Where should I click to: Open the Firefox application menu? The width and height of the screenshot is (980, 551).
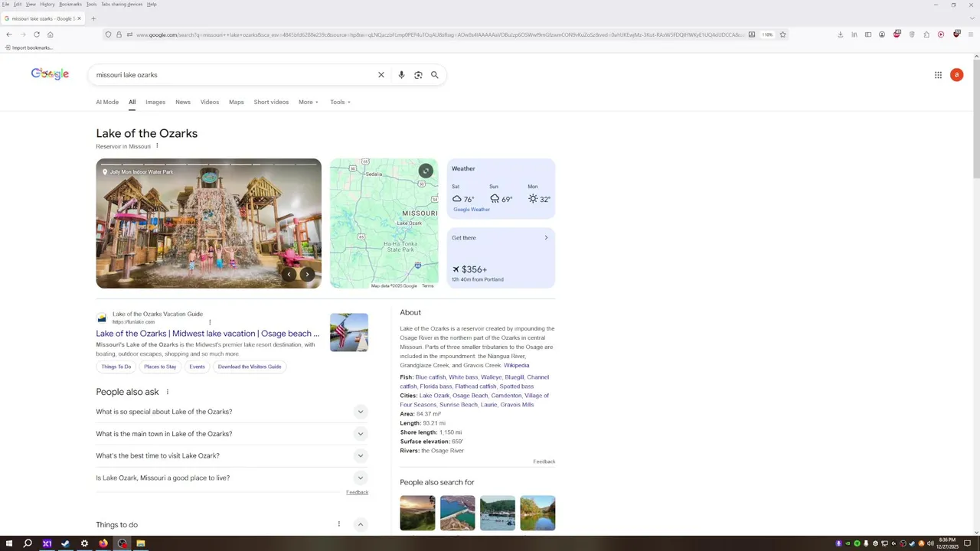[x=971, y=34]
